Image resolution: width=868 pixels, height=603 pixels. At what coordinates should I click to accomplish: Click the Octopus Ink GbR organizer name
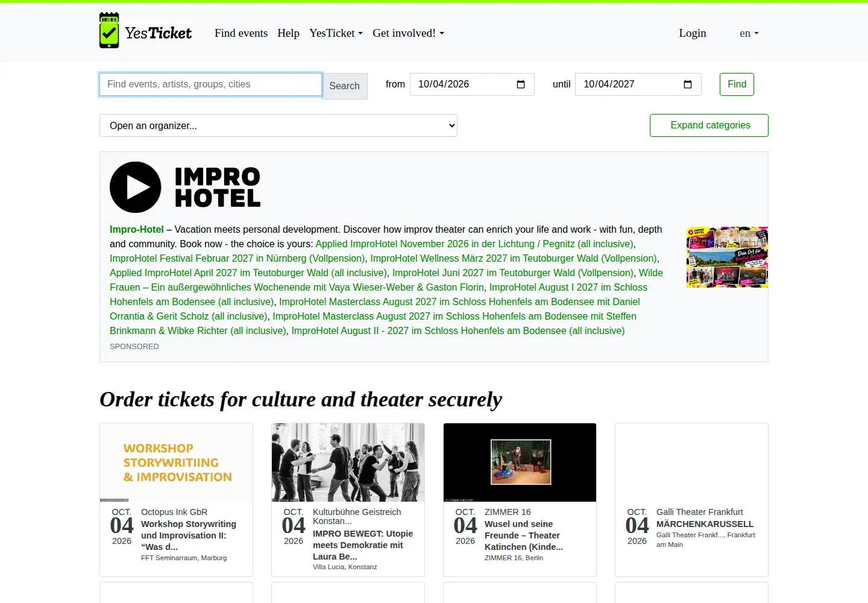[174, 512]
